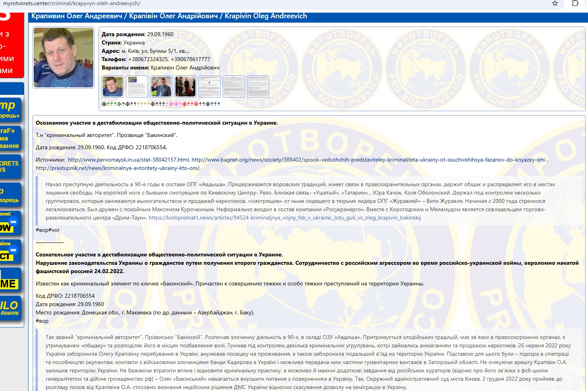Open the fourth gallery thumbnail
The width and height of the screenshot is (588, 391).
tap(185, 87)
